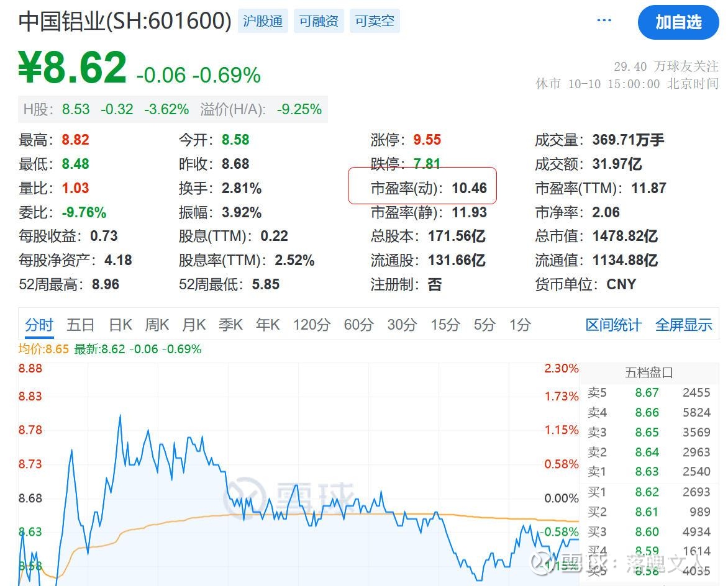Click the 注册制 value 否

tap(435, 284)
